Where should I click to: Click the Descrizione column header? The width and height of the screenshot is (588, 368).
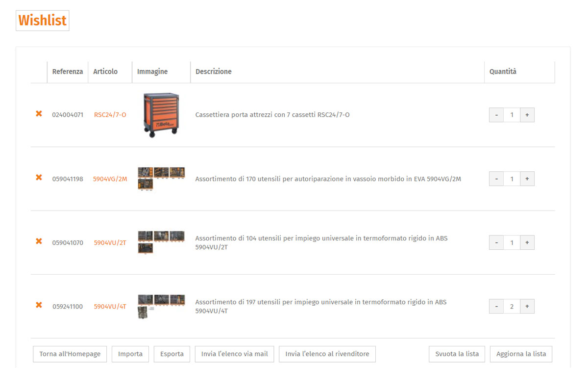coord(214,72)
